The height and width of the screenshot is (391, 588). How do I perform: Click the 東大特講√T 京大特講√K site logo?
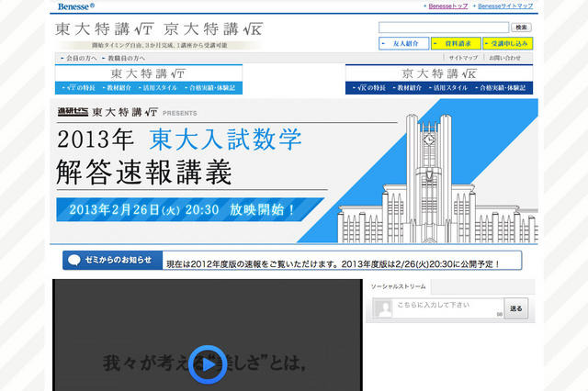pos(159,29)
